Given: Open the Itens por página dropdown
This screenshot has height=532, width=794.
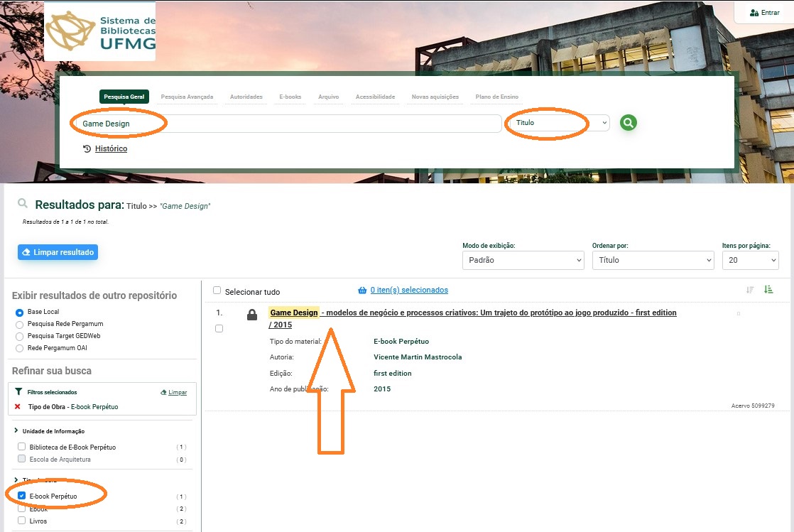Looking at the screenshot, I should (750, 261).
